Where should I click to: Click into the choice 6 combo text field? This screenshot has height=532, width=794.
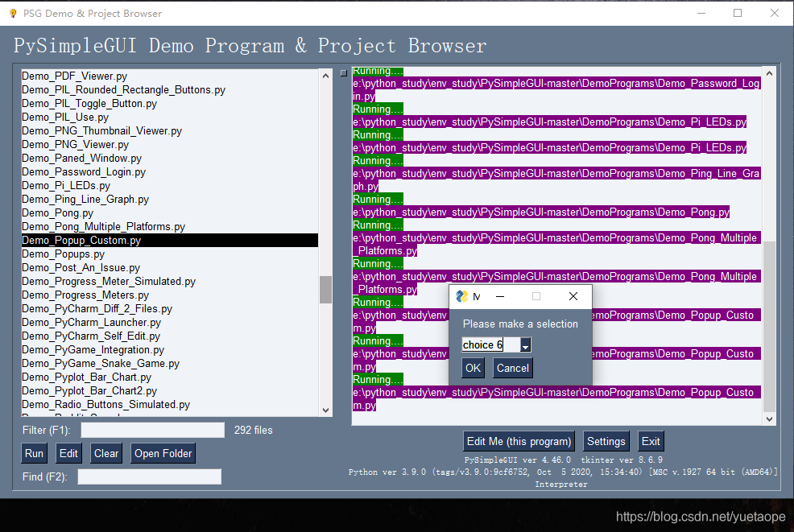(490, 344)
